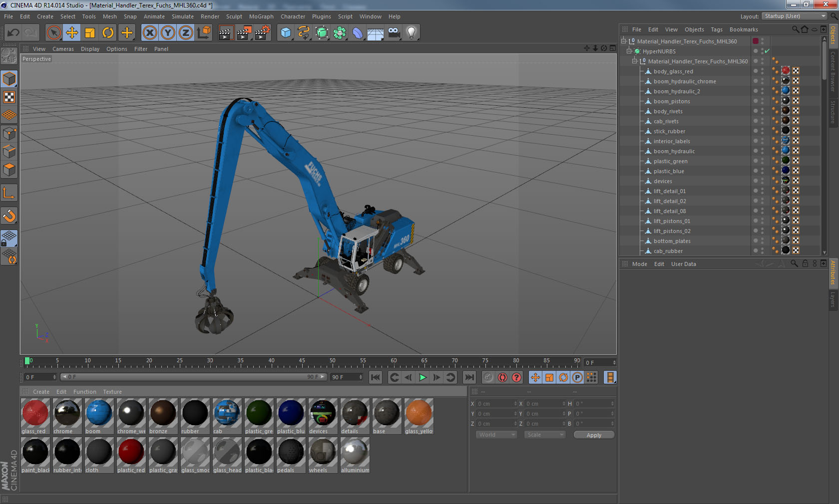Open the Plugins menu

(322, 16)
